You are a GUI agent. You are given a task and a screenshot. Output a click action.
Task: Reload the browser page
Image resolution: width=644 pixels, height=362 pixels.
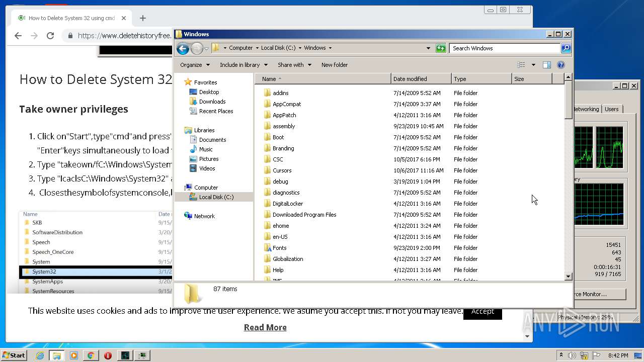point(50,36)
